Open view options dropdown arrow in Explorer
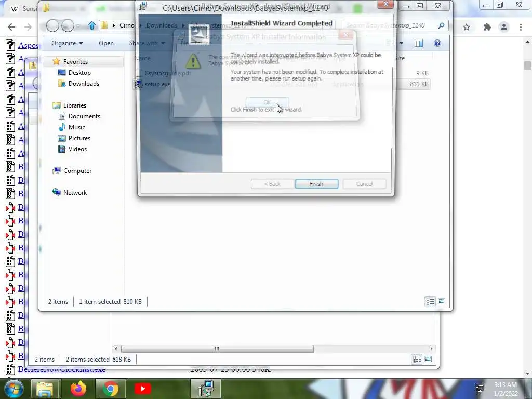The width and height of the screenshot is (532, 399). (x=402, y=43)
